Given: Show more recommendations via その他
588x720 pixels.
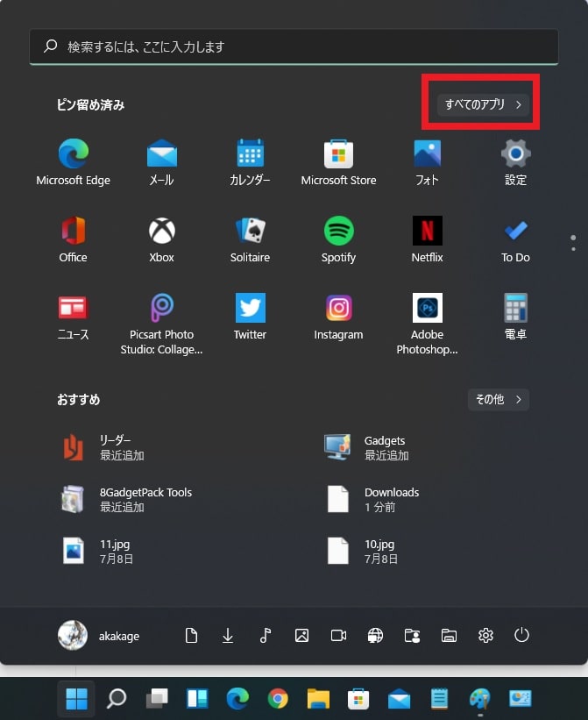Looking at the screenshot, I should (499, 400).
